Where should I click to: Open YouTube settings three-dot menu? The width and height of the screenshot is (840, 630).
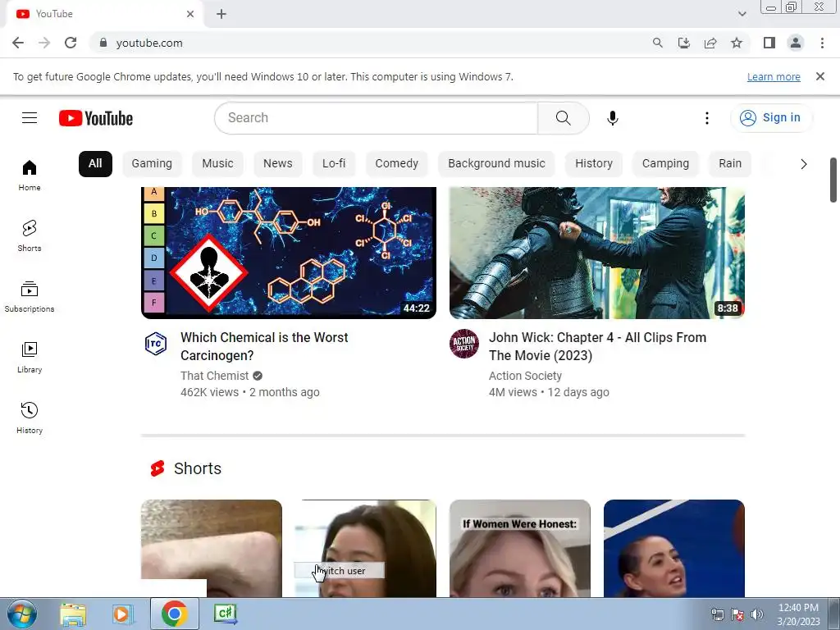click(707, 118)
